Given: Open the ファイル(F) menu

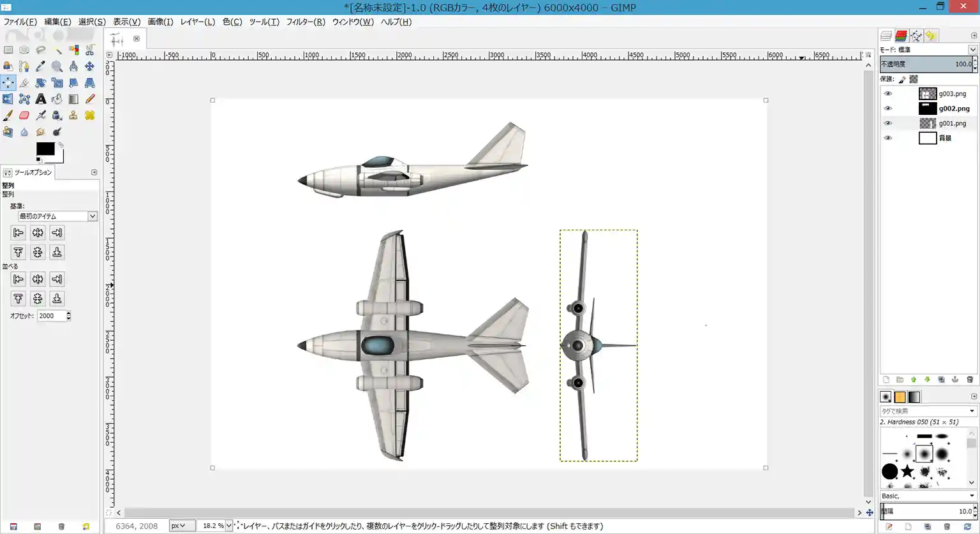Looking at the screenshot, I should (20, 22).
